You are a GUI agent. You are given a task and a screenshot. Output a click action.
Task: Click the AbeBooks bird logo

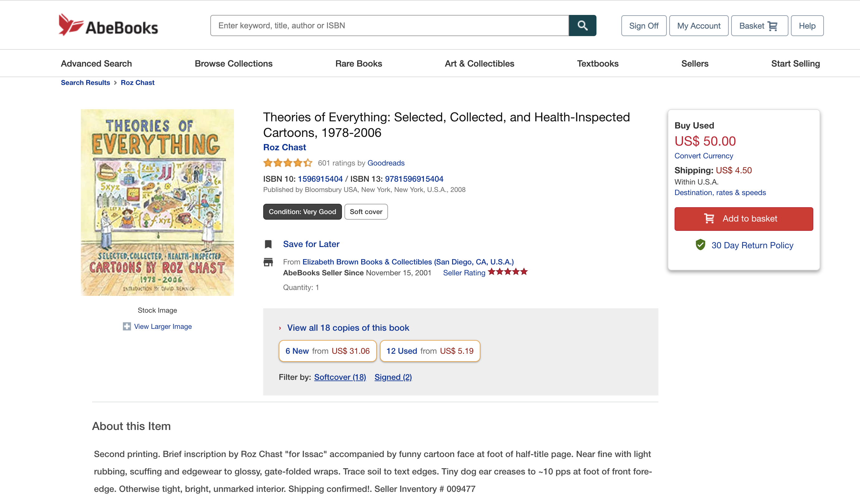tap(71, 25)
